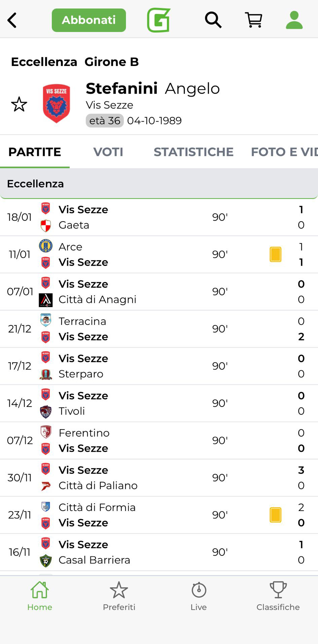Tap the back arrow
The image size is (318, 644).
click(12, 20)
